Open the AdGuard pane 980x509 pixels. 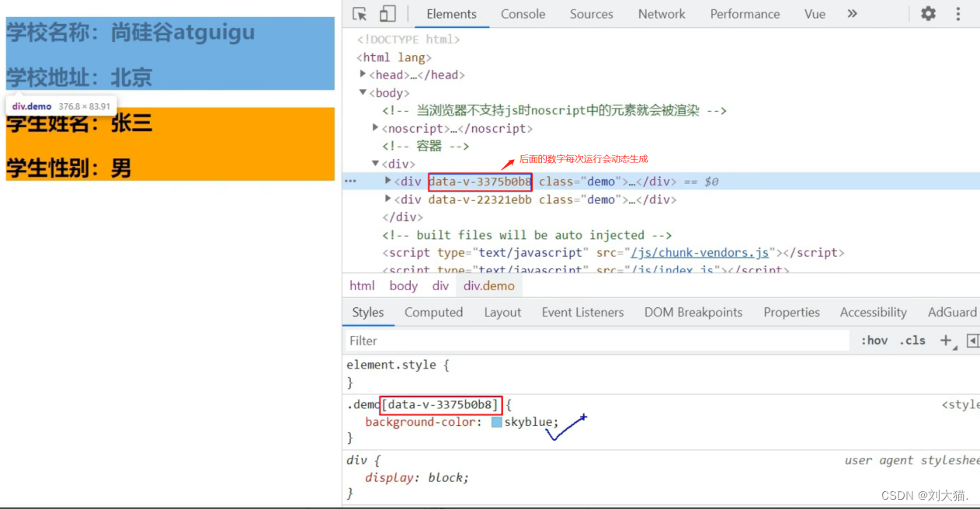pos(952,313)
